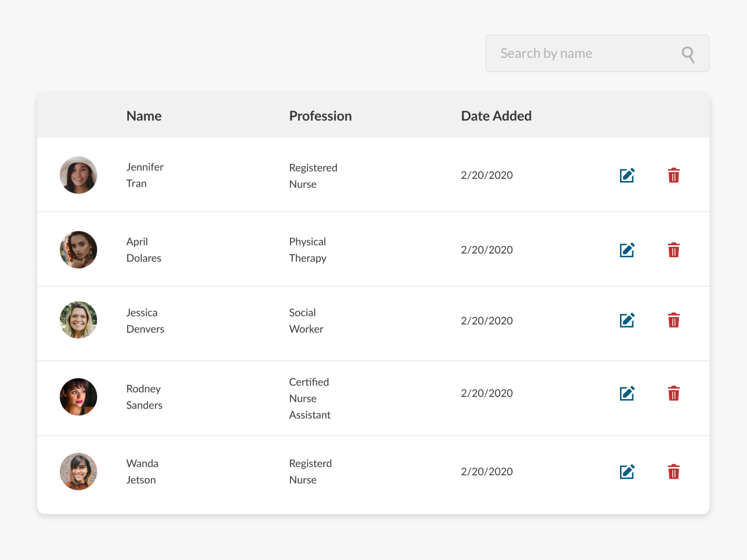Click the magnifying glass search icon
Viewport: 747px width, 560px height.
(688, 54)
